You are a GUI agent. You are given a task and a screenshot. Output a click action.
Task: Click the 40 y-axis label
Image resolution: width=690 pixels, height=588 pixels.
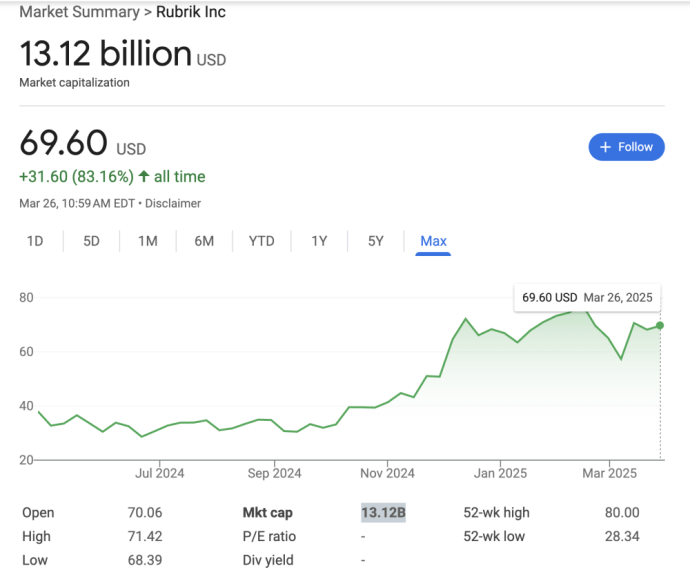pos(26,406)
